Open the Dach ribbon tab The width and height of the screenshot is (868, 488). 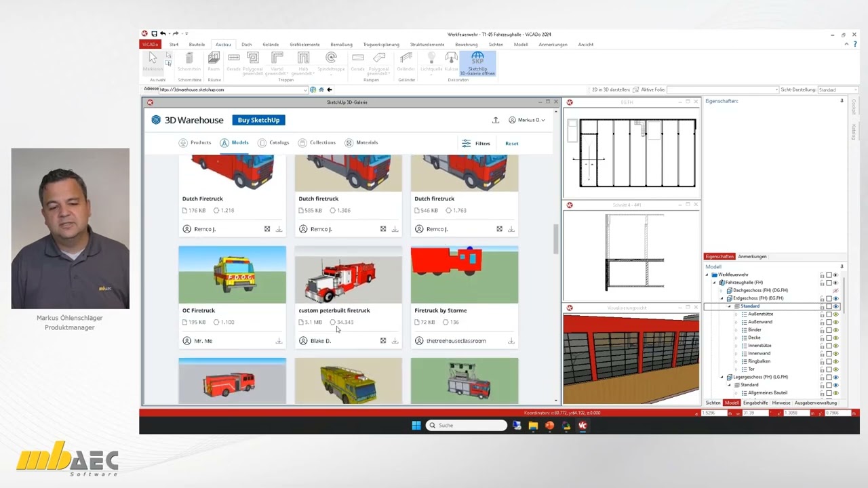246,45
